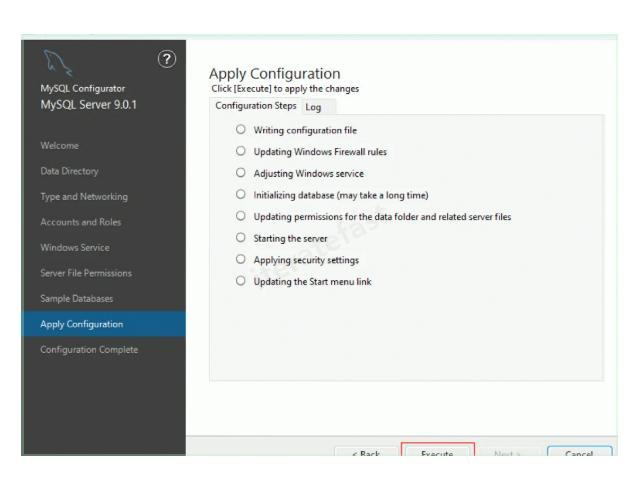This screenshot has height=490, width=640.
Task: Click the Apply Configuration heading
Action: pos(275,74)
